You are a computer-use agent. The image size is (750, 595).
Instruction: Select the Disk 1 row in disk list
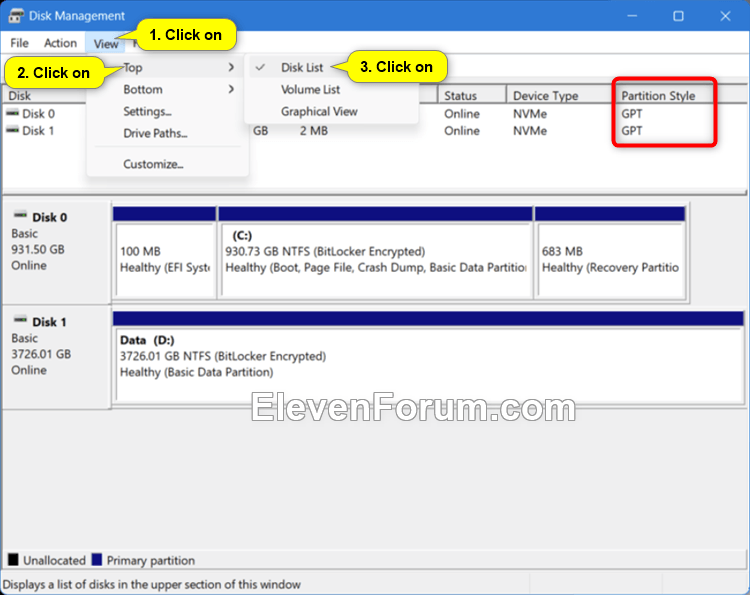tap(38, 131)
